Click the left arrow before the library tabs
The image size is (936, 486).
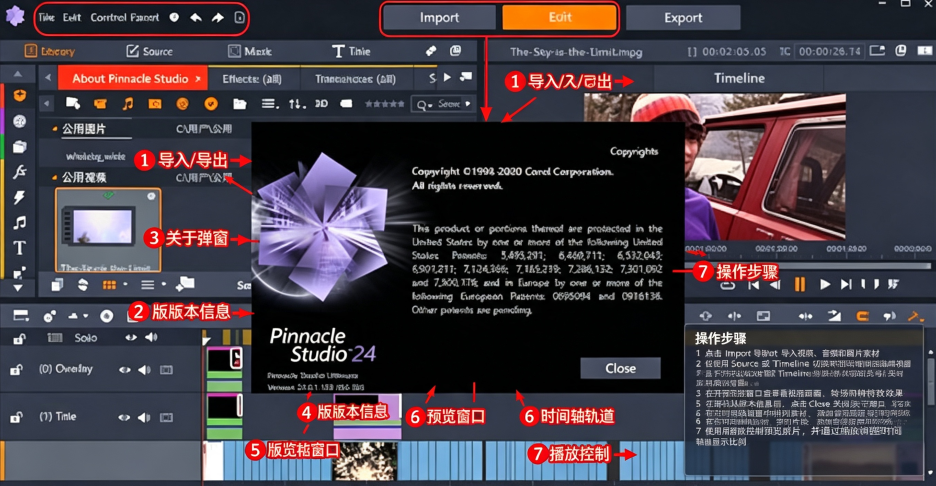click(48, 78)
